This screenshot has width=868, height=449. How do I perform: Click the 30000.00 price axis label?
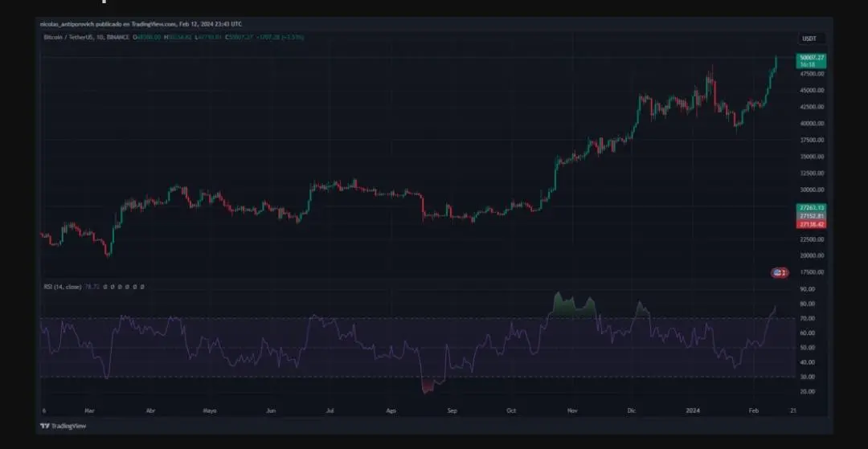click(x=813, y=190)
